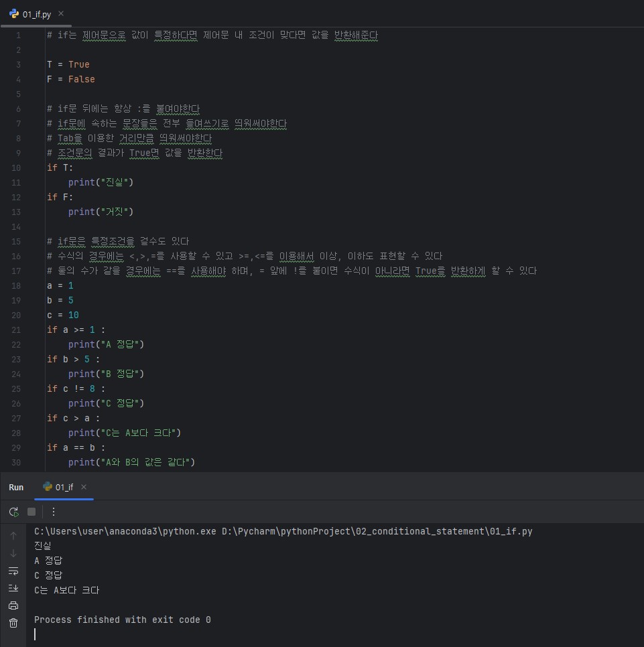Click the 'if c != 8 :' line

point(76,388)
